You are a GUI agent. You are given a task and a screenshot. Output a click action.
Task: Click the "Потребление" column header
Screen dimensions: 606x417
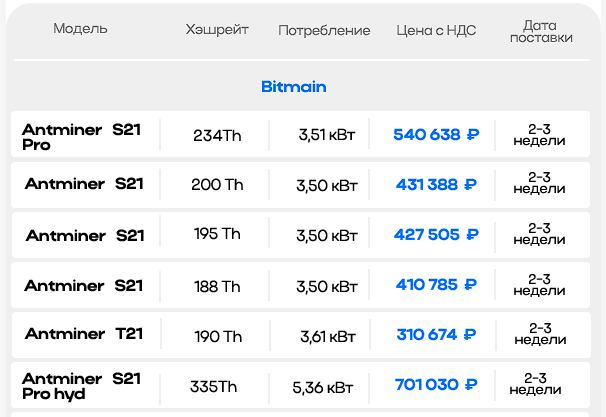click(324, 30)
